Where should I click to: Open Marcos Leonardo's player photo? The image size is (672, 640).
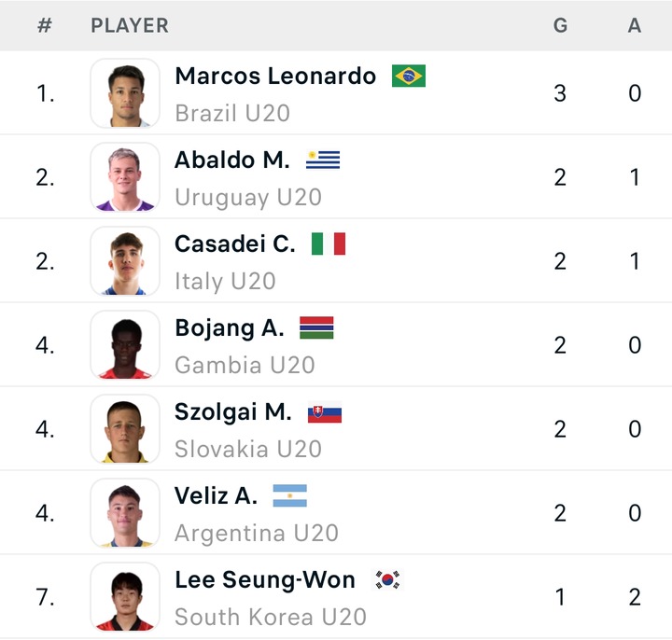pos(125,93)
